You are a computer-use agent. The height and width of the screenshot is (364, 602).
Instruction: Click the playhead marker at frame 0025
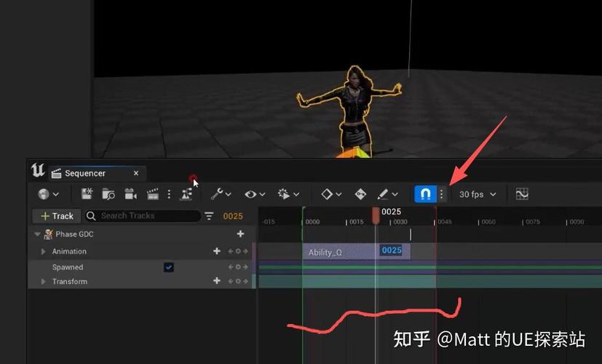click(x=376, y=215)
